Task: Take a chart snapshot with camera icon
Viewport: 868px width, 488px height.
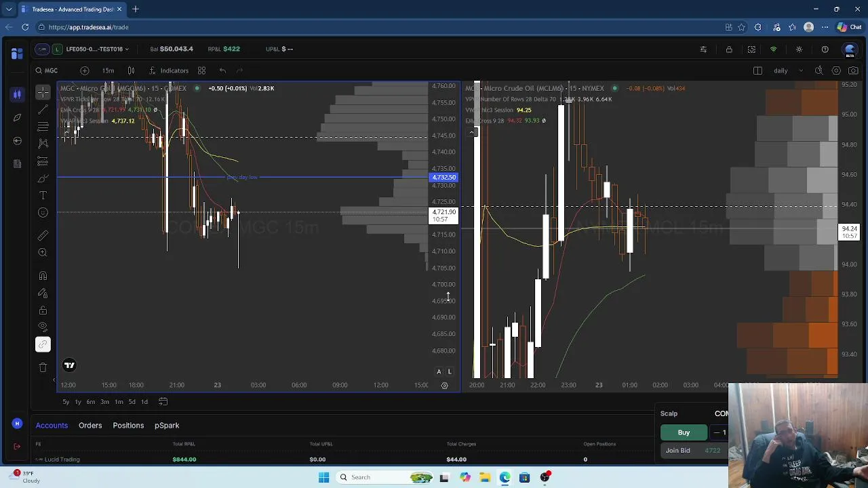Action: tap(853, 70)
